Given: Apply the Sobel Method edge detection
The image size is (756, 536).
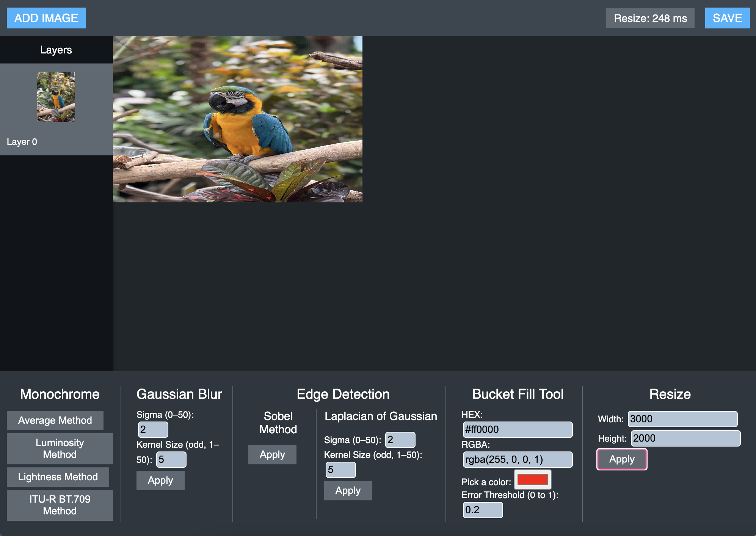Looking at the screenshot, I should (x=272, y=455).
